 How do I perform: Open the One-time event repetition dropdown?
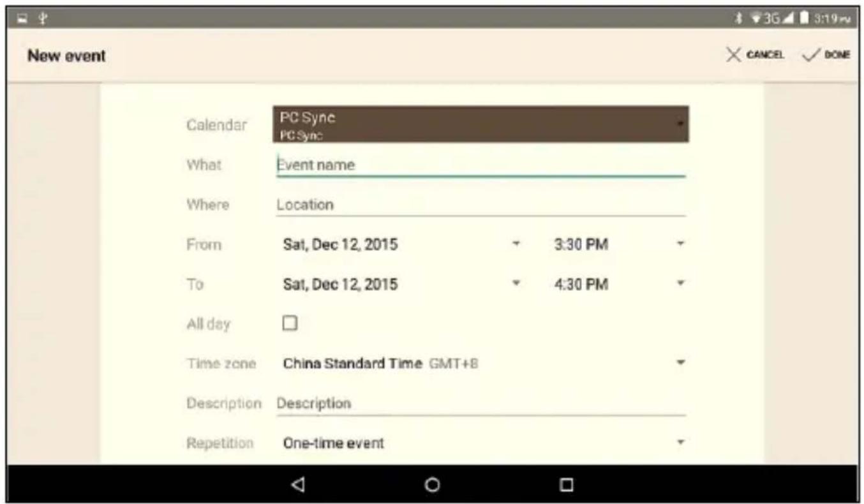[x=482, y=443]
